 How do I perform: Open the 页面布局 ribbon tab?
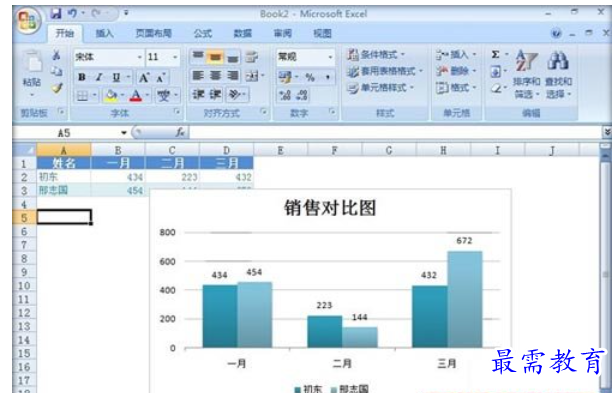[153, 34]
